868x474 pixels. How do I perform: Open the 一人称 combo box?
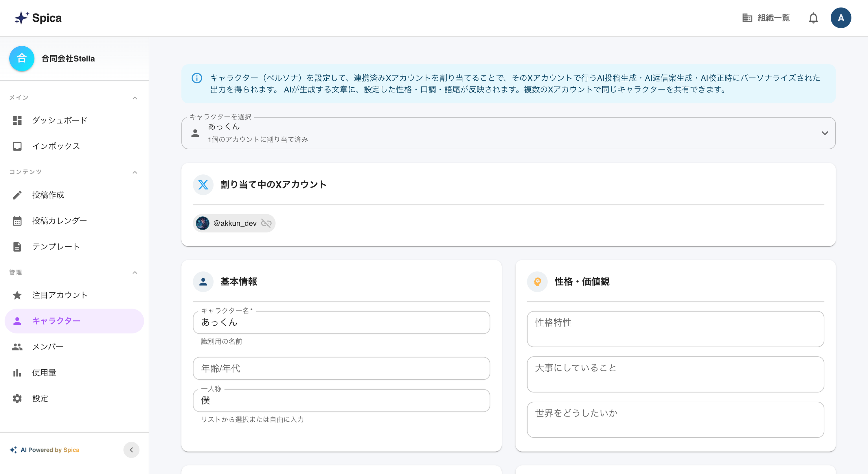(x=341, y=401)
